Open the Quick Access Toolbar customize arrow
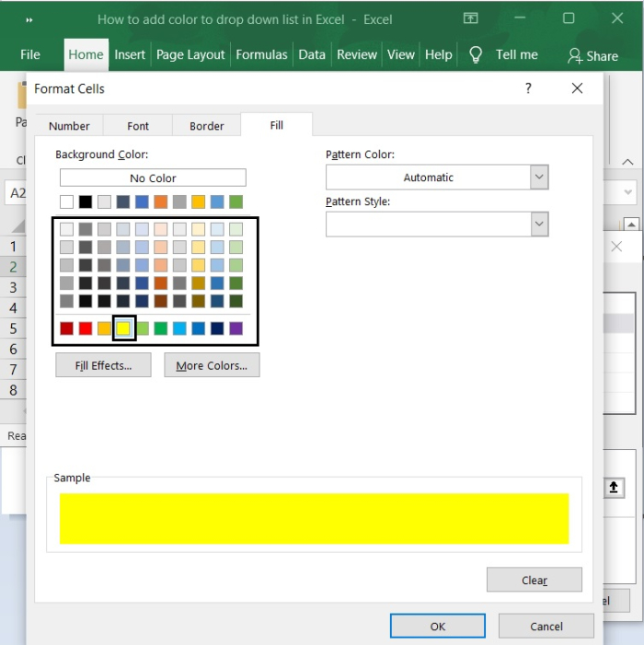Screen dimensions: 644x645 pyautogui.click(x=29, y=19)
